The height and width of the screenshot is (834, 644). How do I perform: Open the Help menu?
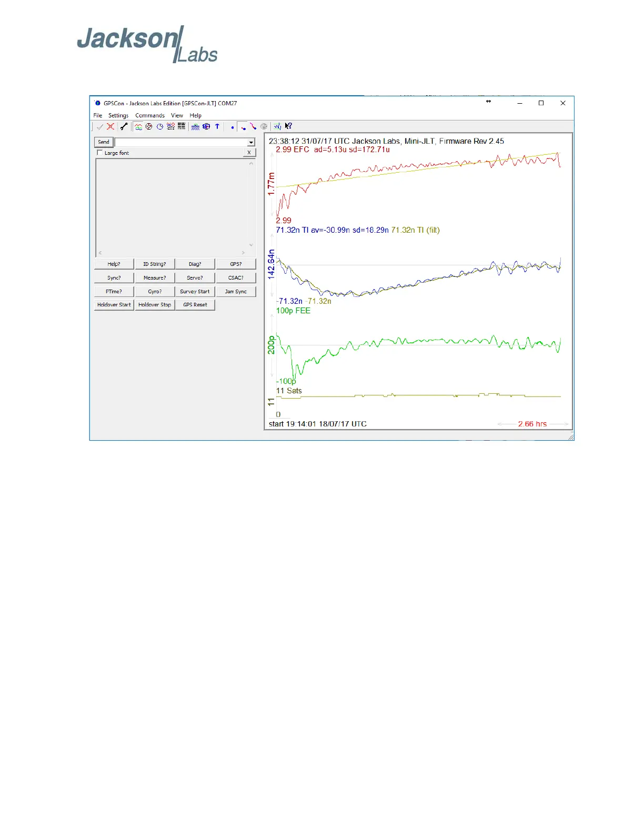point(196,115)
